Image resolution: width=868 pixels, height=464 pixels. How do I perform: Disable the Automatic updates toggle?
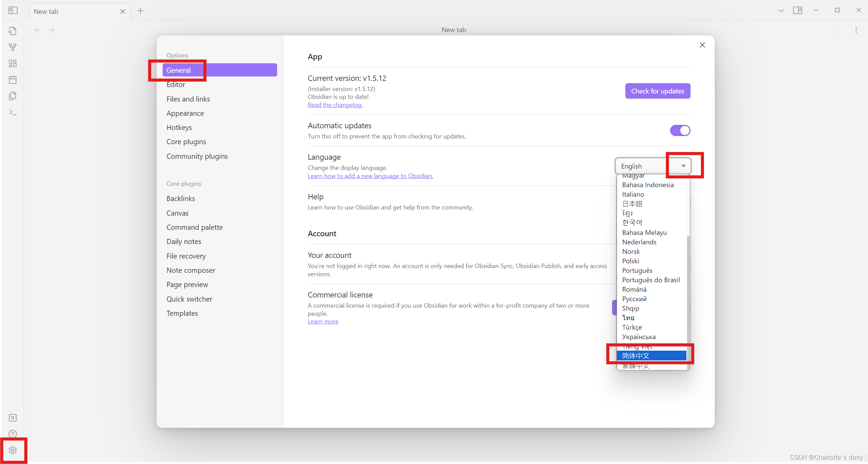pyautogui.click(x=680, y=130)
